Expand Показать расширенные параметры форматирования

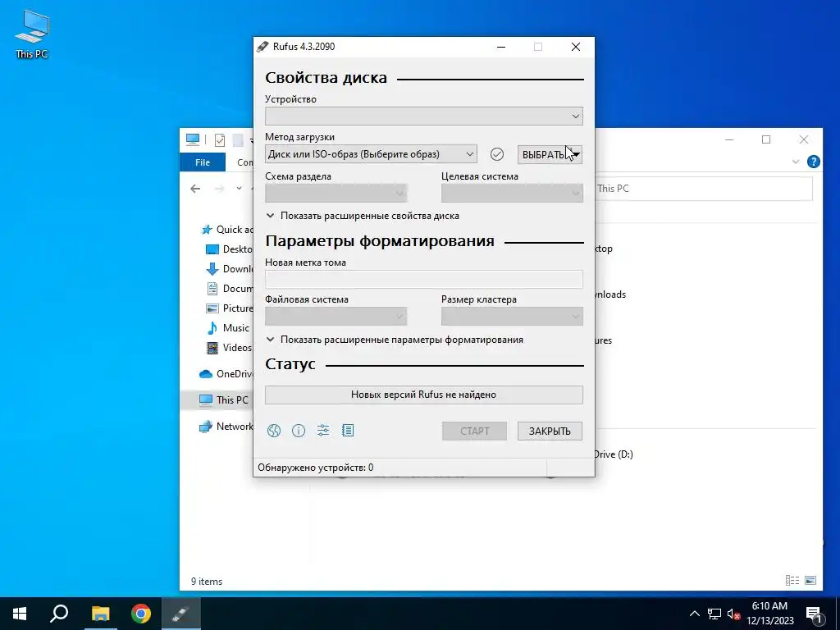coord(395,340)
